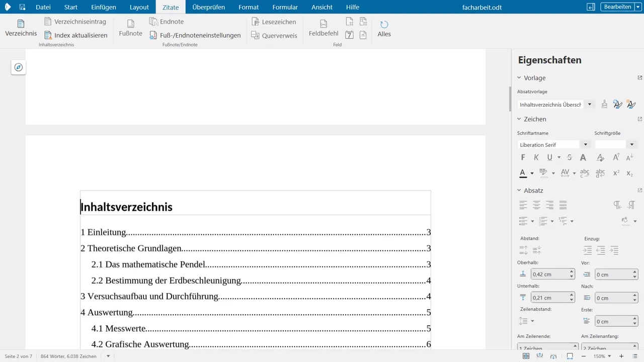Click the save document icon

coord(22,7)
